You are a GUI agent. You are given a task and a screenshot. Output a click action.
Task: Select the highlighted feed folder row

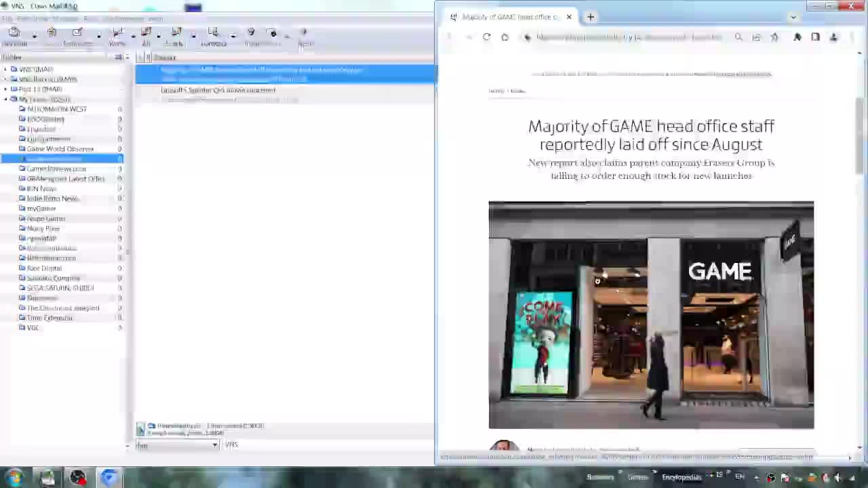click(62, 159)
